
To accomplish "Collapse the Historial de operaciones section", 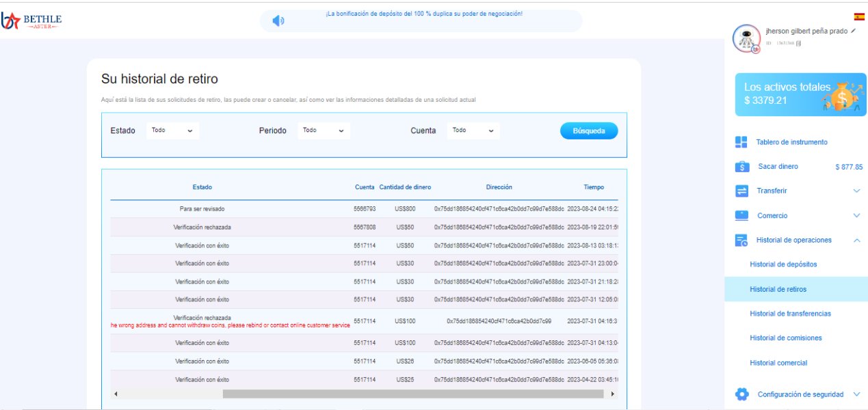I will (x=856, y=241).
